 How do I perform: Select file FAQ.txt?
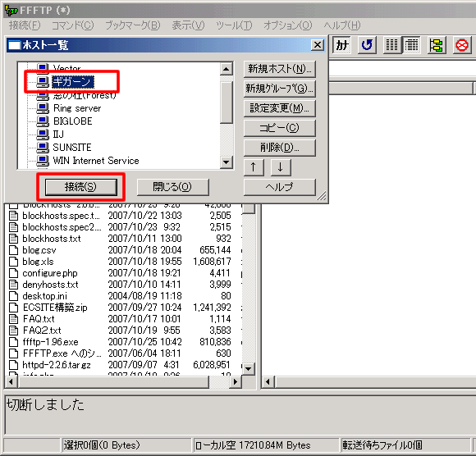(39, 319)
